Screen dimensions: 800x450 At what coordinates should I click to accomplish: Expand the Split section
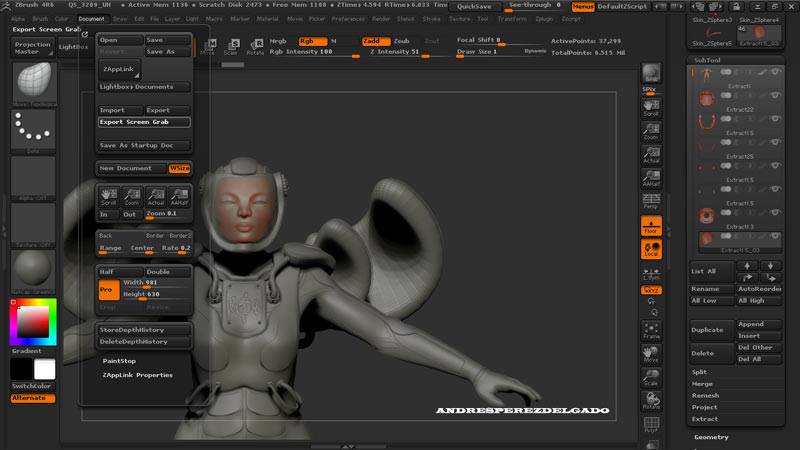699,372
